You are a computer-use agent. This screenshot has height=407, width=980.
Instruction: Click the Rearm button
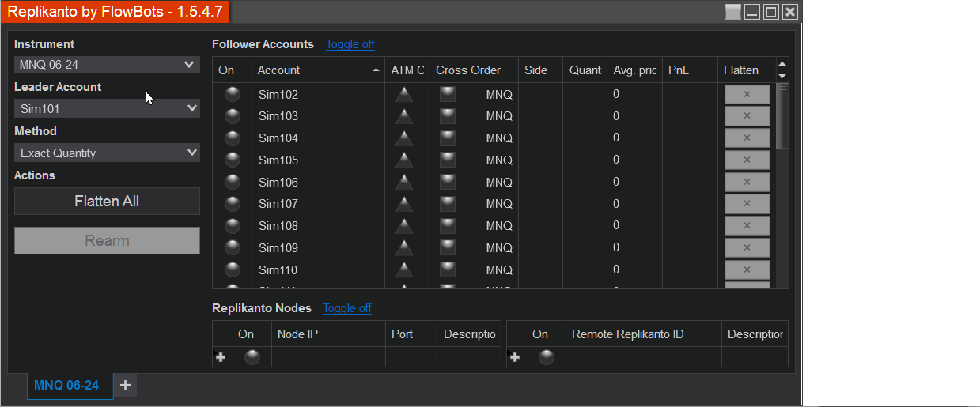(x=107, y=241)
